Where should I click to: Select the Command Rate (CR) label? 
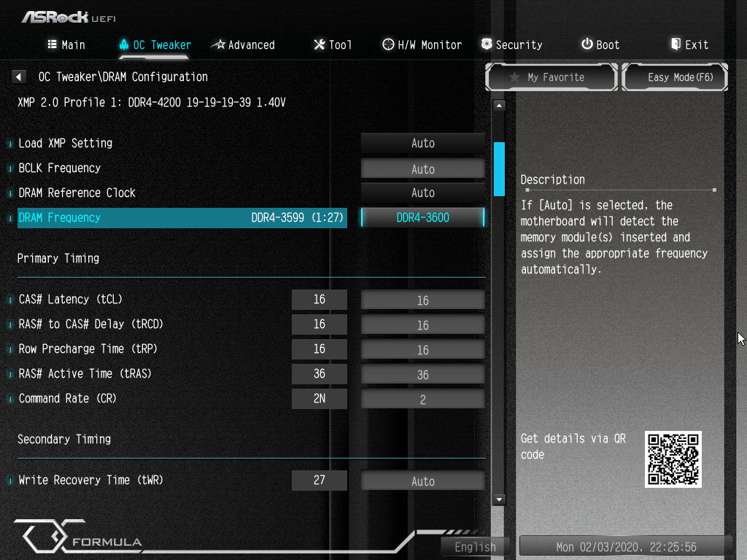click(68, 399)
